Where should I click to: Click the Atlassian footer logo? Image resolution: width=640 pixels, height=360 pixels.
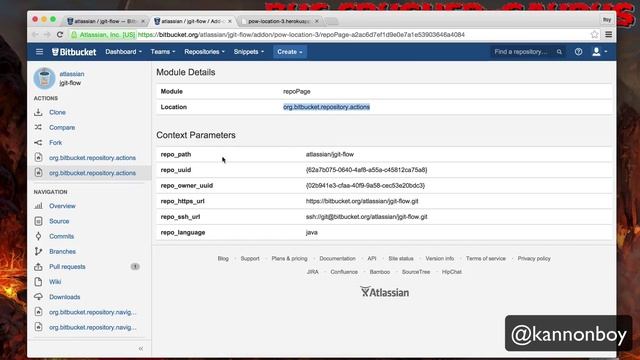(384, 292)
